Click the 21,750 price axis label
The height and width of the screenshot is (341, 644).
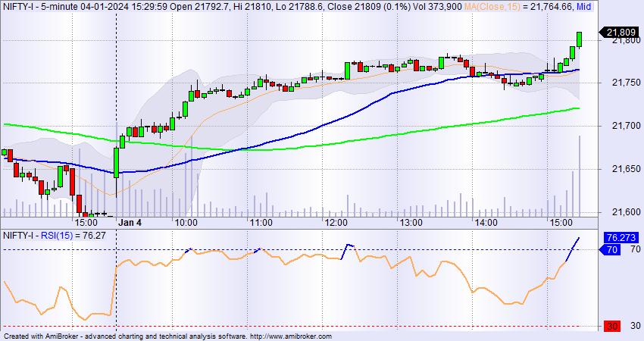click(x=626, y=83)
